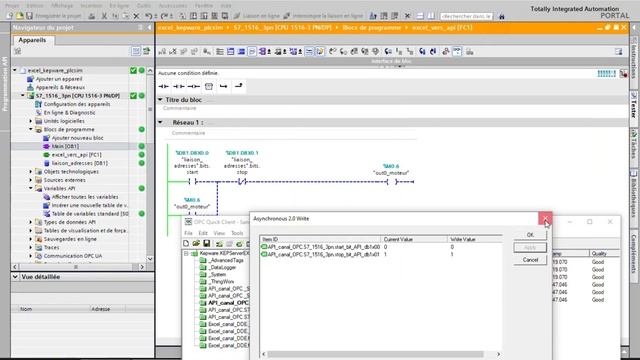The height and width of the screenshot is (360, 640).
Task: Click the New document icon in OPC Quick Client
Action: coord(186,244)
